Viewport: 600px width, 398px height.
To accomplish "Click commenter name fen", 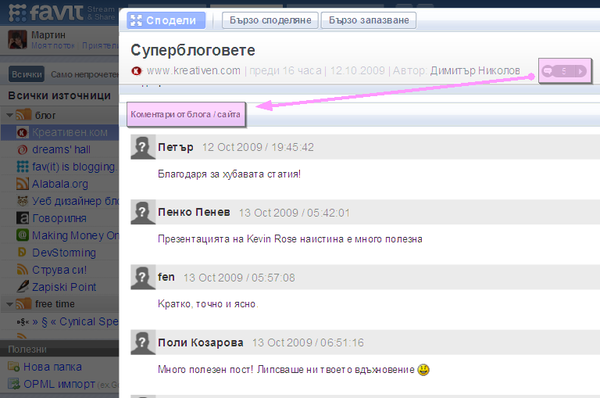I will pyautogui.click(x=166, y=277).
